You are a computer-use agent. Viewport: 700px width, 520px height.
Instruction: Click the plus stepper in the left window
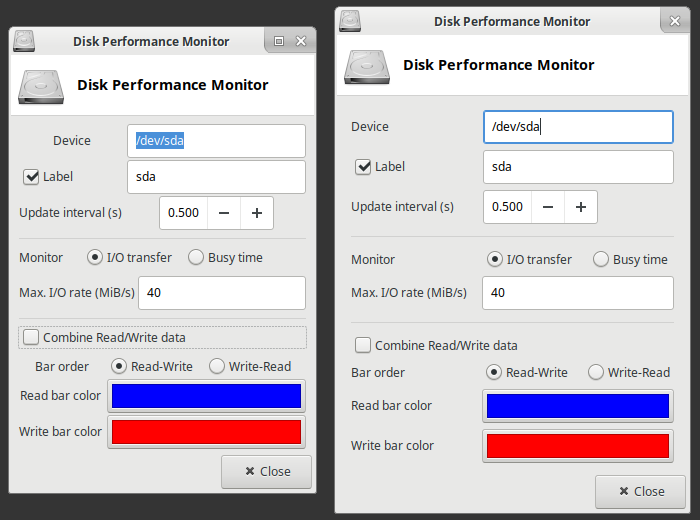tap(256, 213)
